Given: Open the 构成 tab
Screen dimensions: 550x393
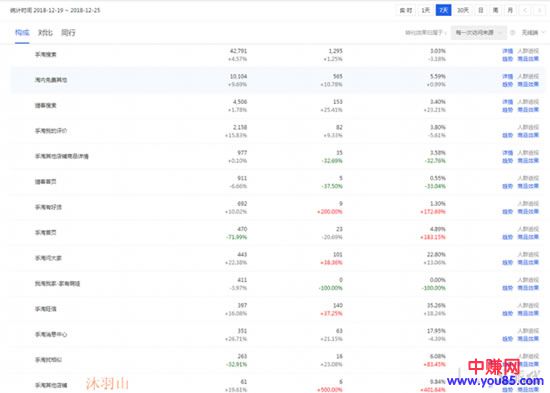Looking at the screenshot, I should pos(22,33).
